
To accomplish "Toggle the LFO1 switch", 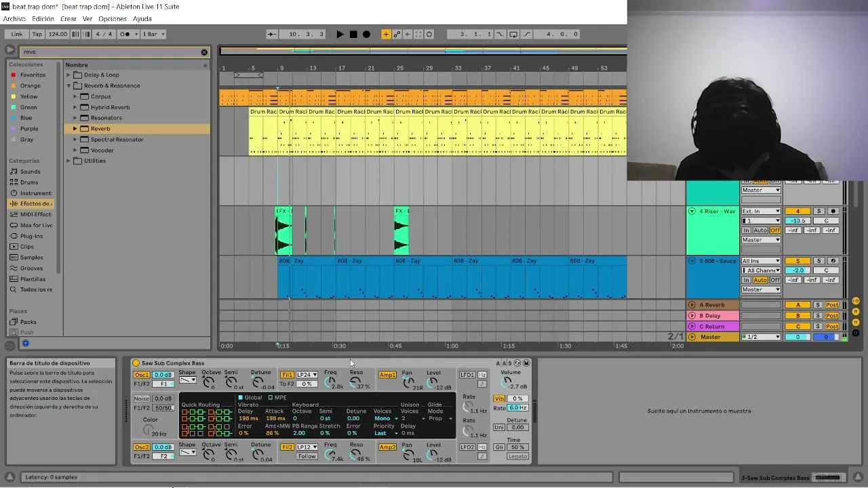I will (467, 375).
